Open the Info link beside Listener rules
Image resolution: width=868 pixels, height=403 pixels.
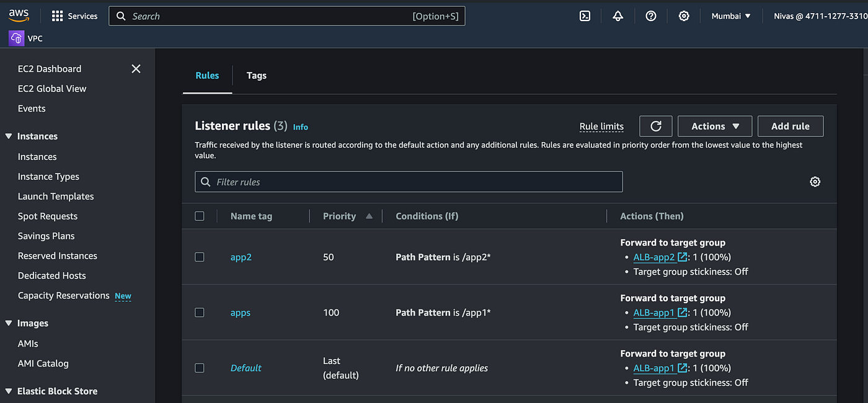point(301,127)
